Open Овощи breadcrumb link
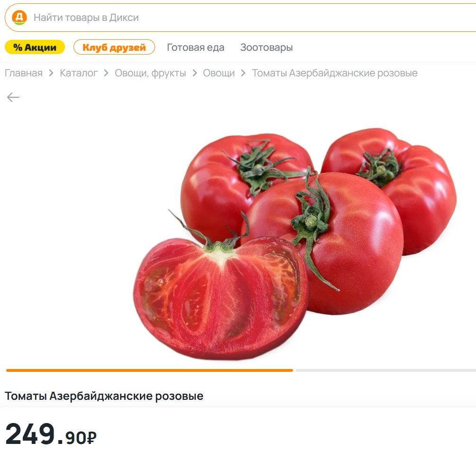This screenshot has height=452, width=476. pos(219,73)
